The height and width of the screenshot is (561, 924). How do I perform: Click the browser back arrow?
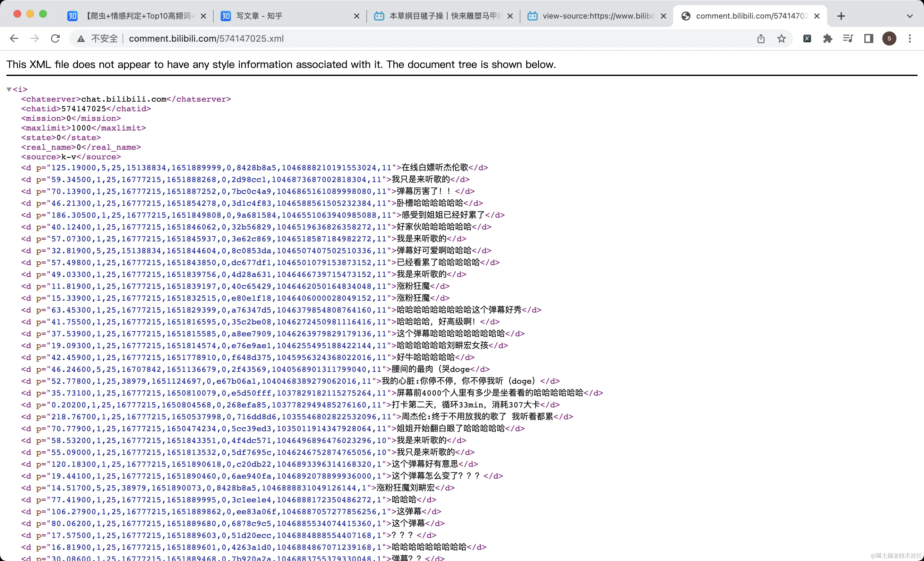(x=14, y=38)
